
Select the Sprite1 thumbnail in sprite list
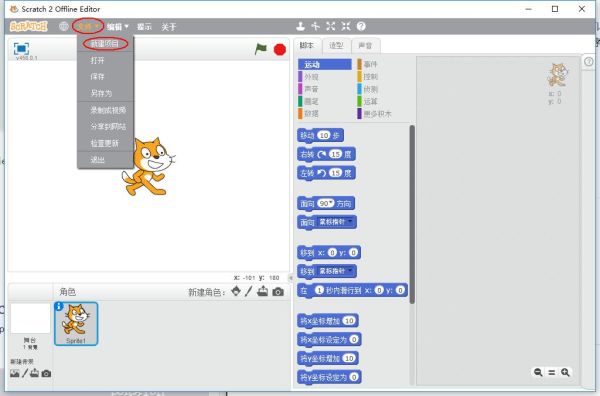coord(76,324)
